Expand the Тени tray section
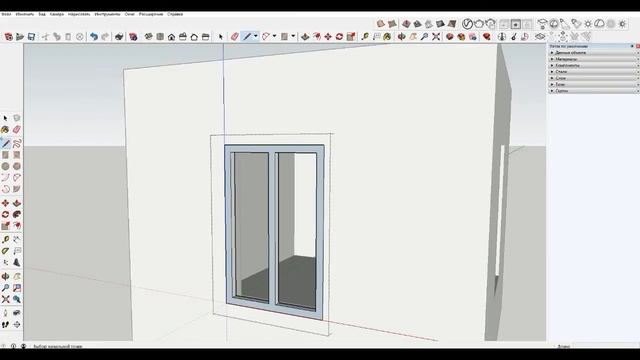 click(x=594, y=84)
